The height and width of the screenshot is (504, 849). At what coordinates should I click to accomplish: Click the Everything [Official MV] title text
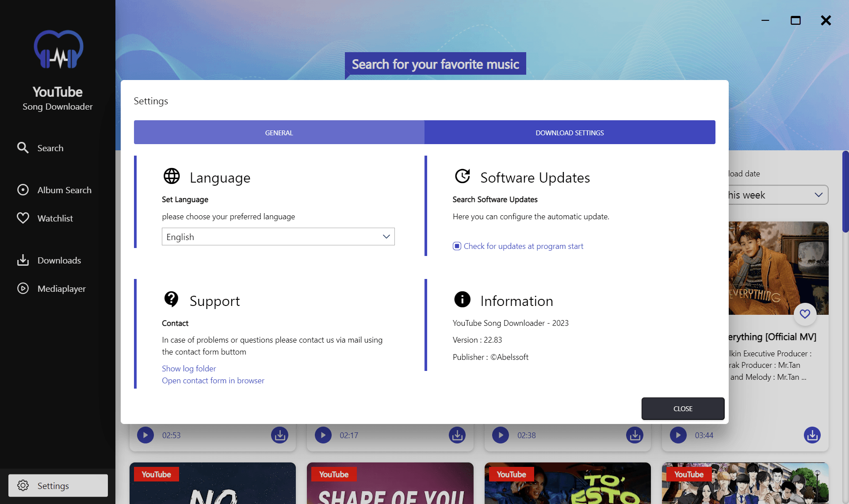pyautogui.click(x=772, y=336)
